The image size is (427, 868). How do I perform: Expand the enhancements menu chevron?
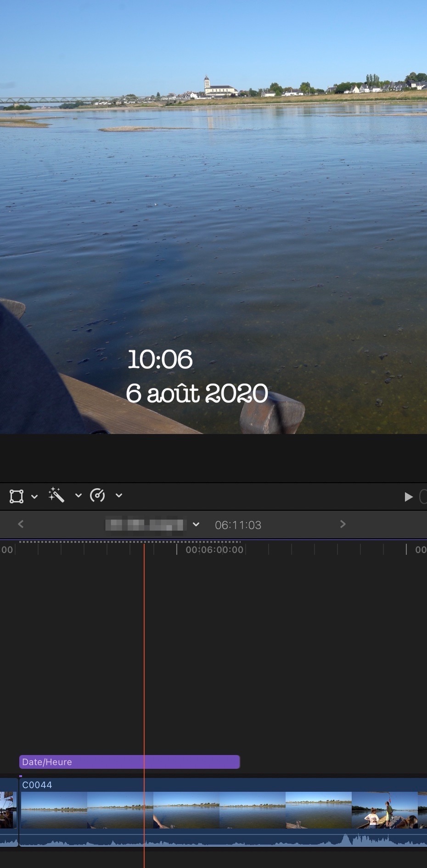click(79, 496)
